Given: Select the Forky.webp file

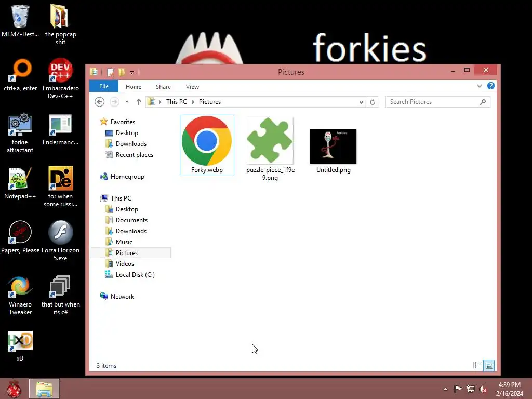Looking at the screenshot, I should pos(207,145).
